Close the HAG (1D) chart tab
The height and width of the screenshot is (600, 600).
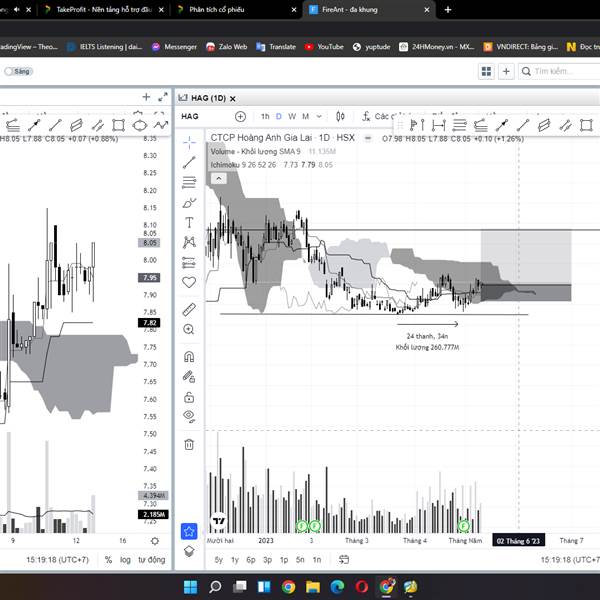click(232, 98)
